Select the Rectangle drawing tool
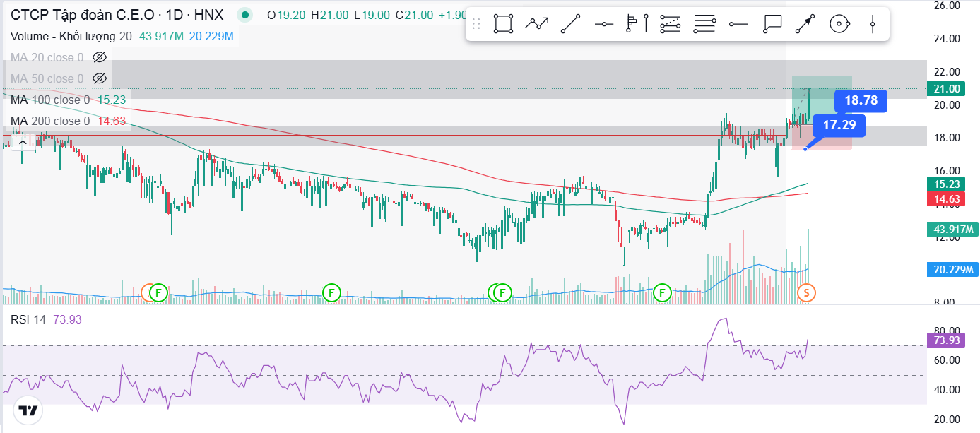 click(x=503, y=24)
